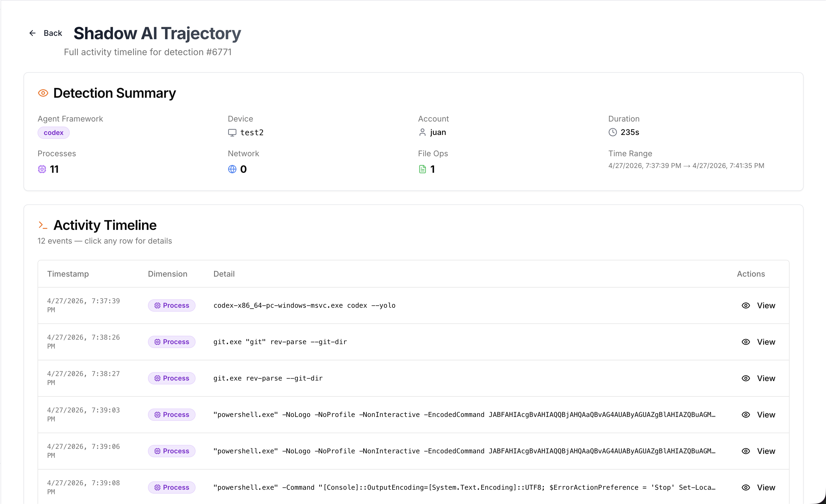Image resolution: width=826 pixels, height=504 pixels.
Task: Click the eye icon in the 7:39:03 row
Action: [746, 415]
